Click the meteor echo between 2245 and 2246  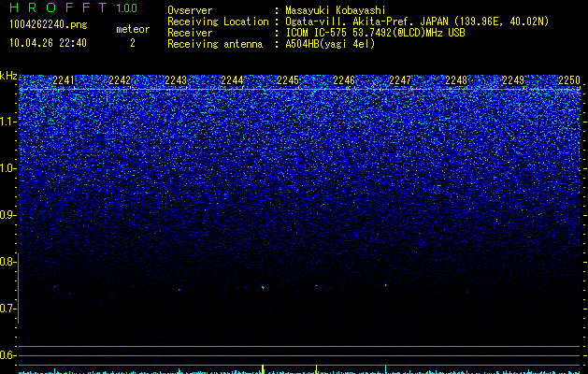(x=316, y=285)
